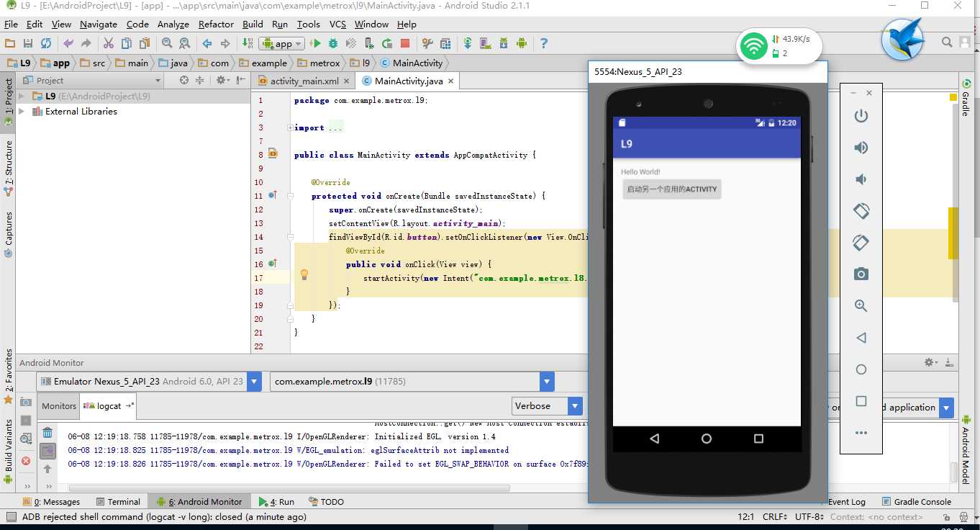The width and height of the screenshot is (980, 530).
Task: Open the Analyze menu
Action: 173,24
